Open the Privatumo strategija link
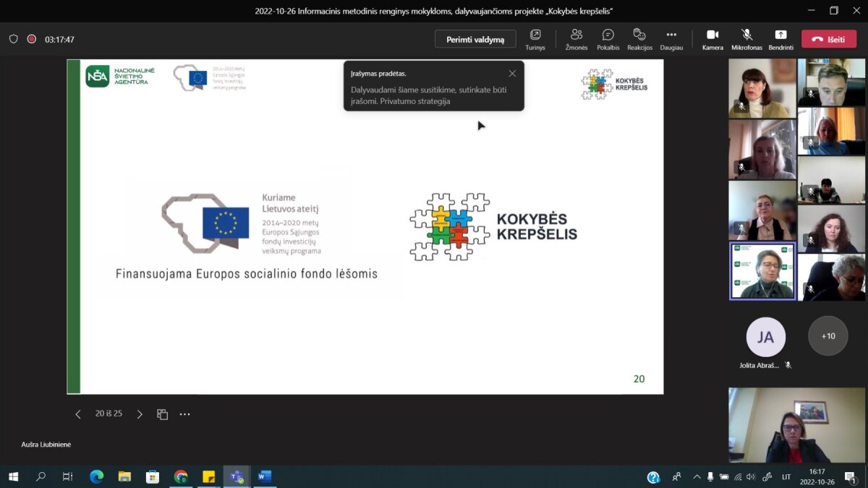868x488 pixels. pyautogui.click(x=414, y=101)
